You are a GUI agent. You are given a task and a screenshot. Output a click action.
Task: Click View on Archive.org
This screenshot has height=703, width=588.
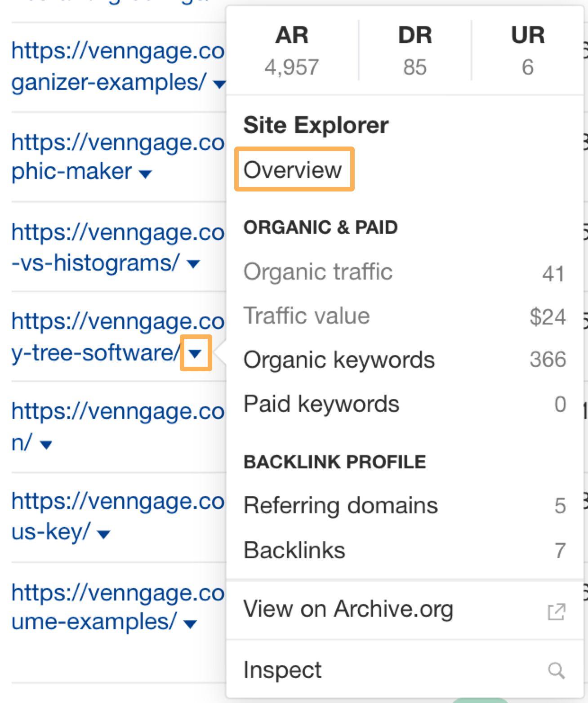point(349,609)
